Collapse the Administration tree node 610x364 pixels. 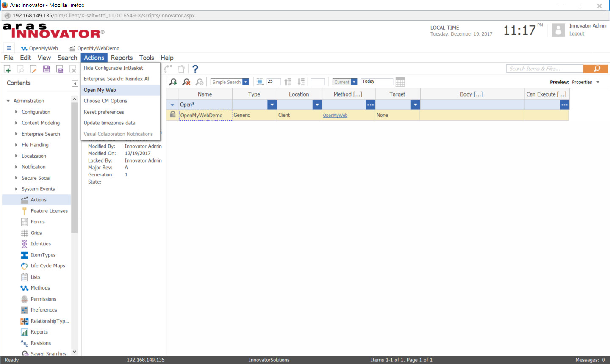8,101
